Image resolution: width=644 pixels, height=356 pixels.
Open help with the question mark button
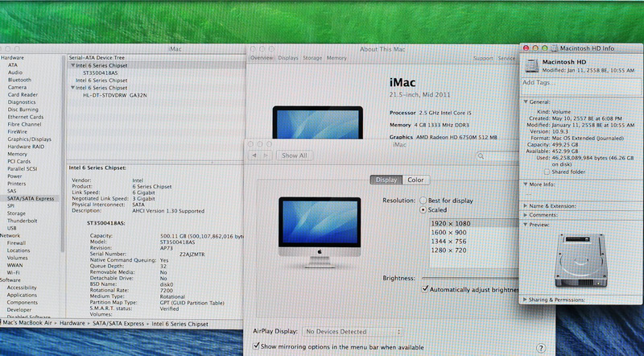click(x=541, y=348)
